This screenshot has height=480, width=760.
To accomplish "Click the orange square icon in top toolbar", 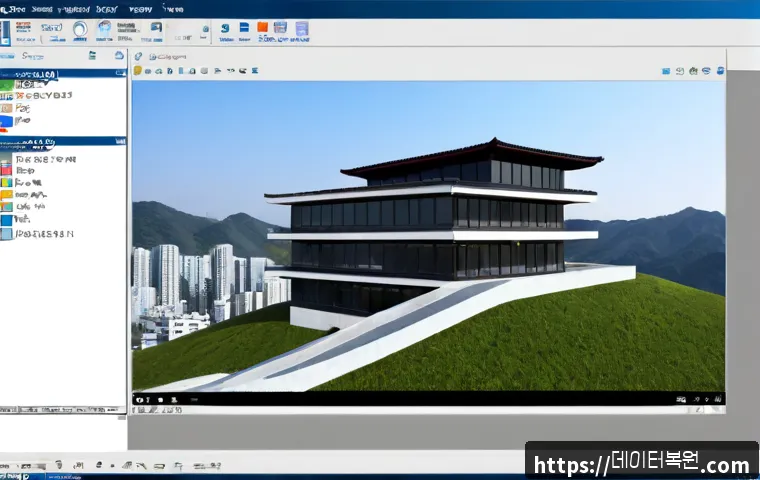I will 262,27.
